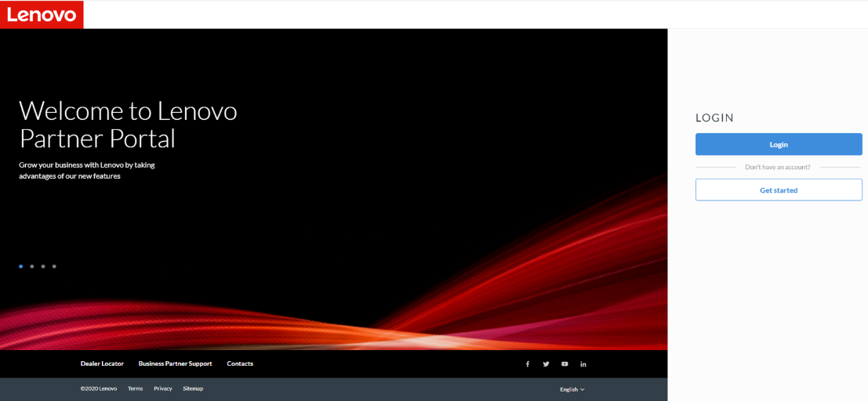The image size is (868, 401).
Task: Select the first carousel slide dot
Action: [x=21, y=266]
